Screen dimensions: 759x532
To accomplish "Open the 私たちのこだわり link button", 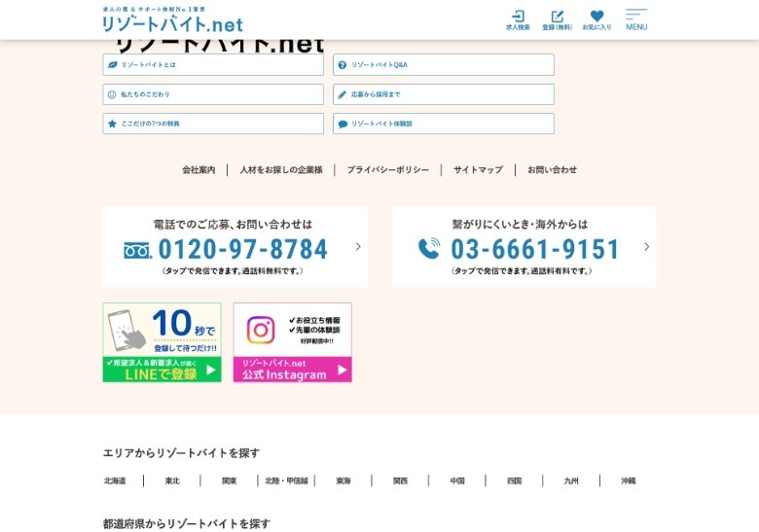I will tap(213, 94).
